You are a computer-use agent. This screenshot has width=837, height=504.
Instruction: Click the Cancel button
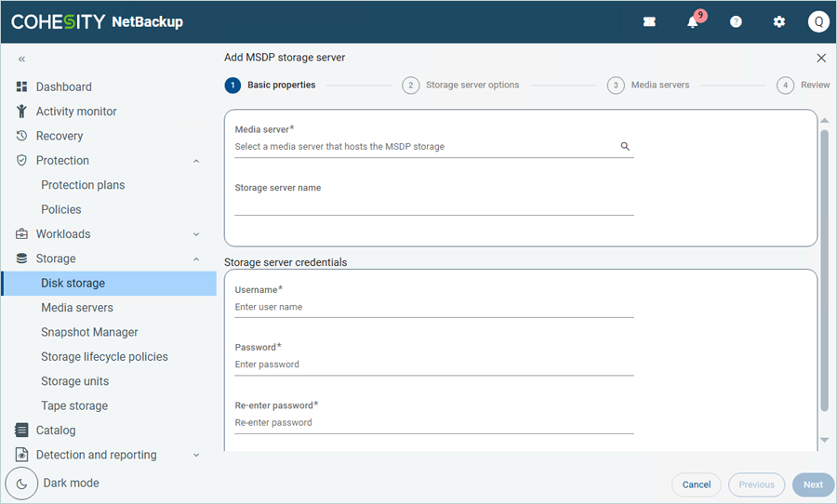(x=697, y=484)
